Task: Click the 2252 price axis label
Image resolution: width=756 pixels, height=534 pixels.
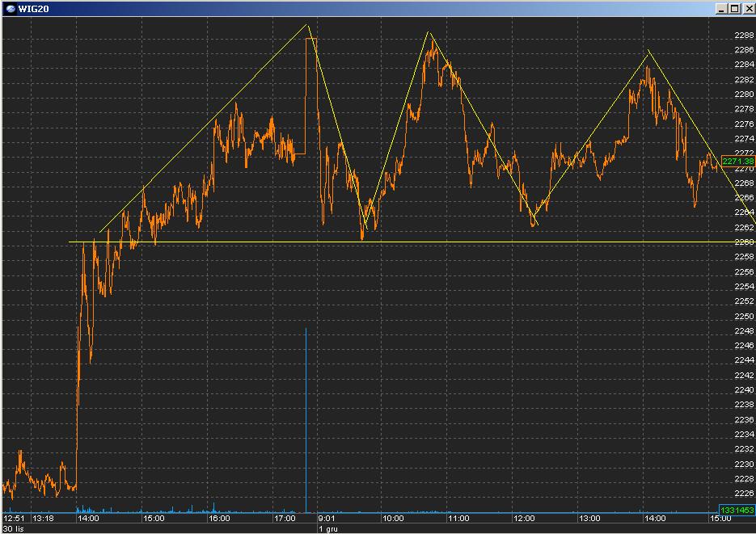Action: point(743,301)
